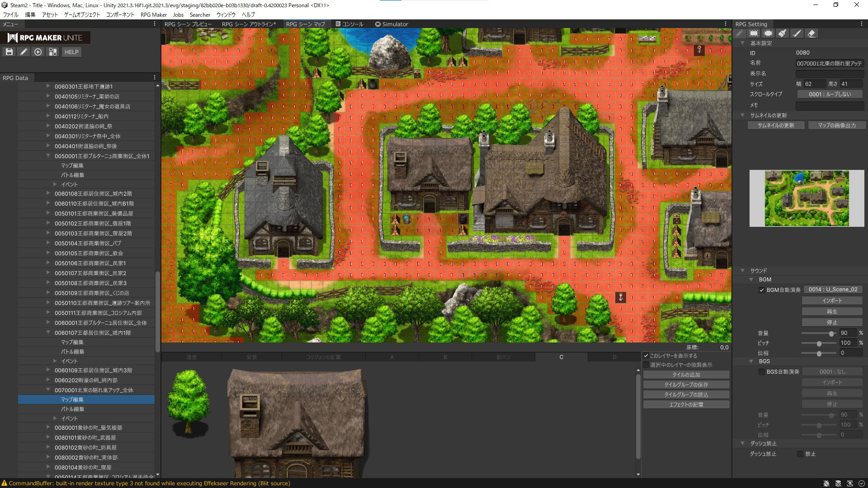Click the play test button icon

38,52
